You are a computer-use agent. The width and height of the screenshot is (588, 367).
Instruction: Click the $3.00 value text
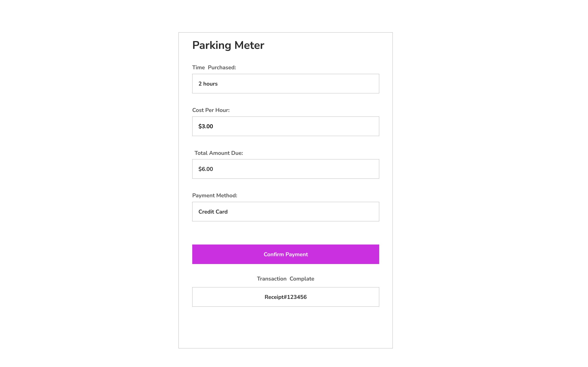(206, 126)
